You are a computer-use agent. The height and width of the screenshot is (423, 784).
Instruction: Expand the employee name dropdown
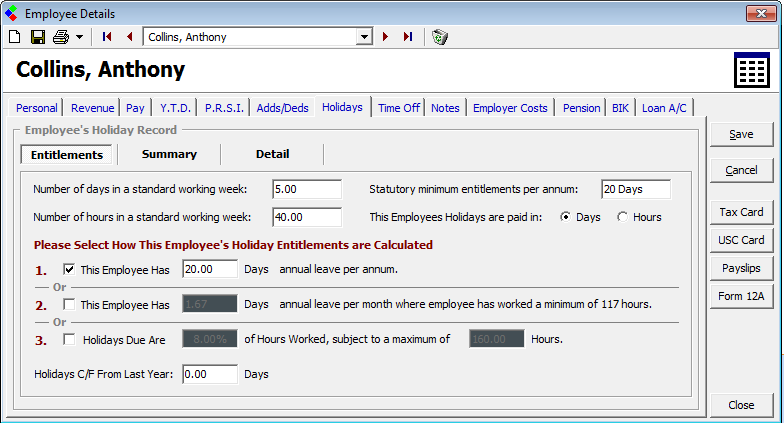click(x=364, y=37)
